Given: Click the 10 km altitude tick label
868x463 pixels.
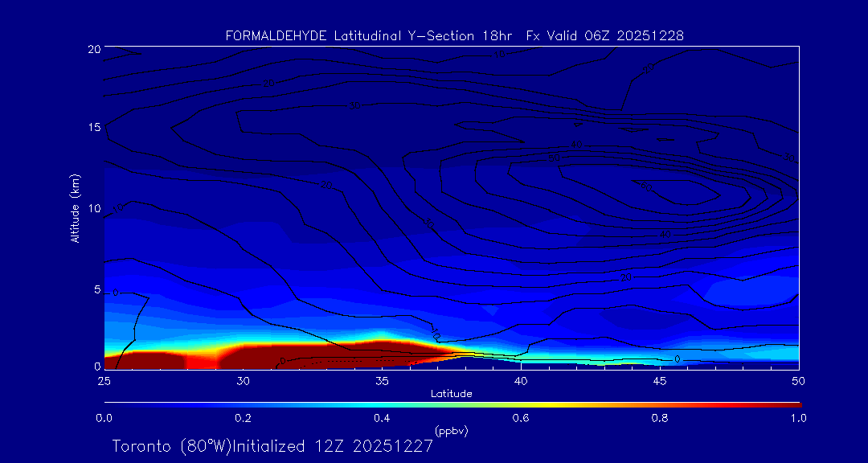Looking at the screenshot, I should click(93, 208).
